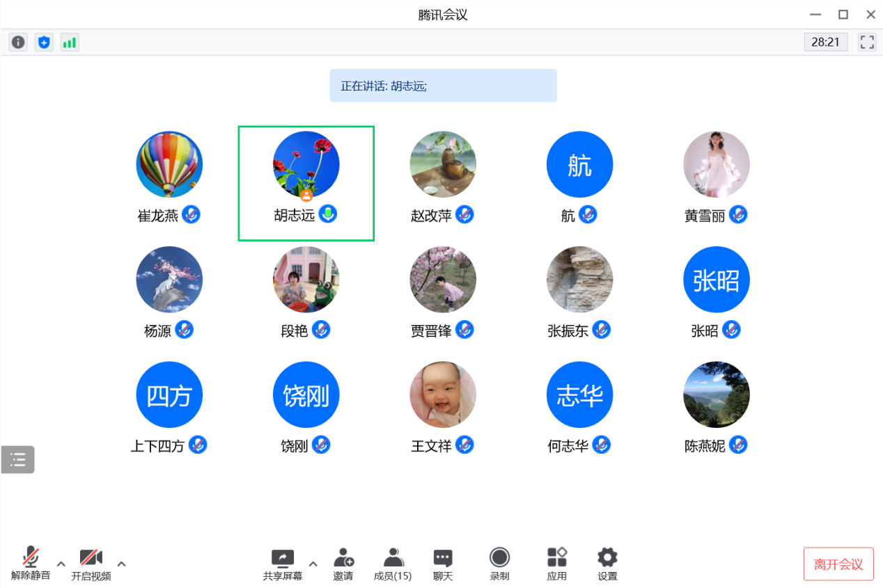Start recording the meeting
This screenshot has height=588, width=883.
point(499,564)
